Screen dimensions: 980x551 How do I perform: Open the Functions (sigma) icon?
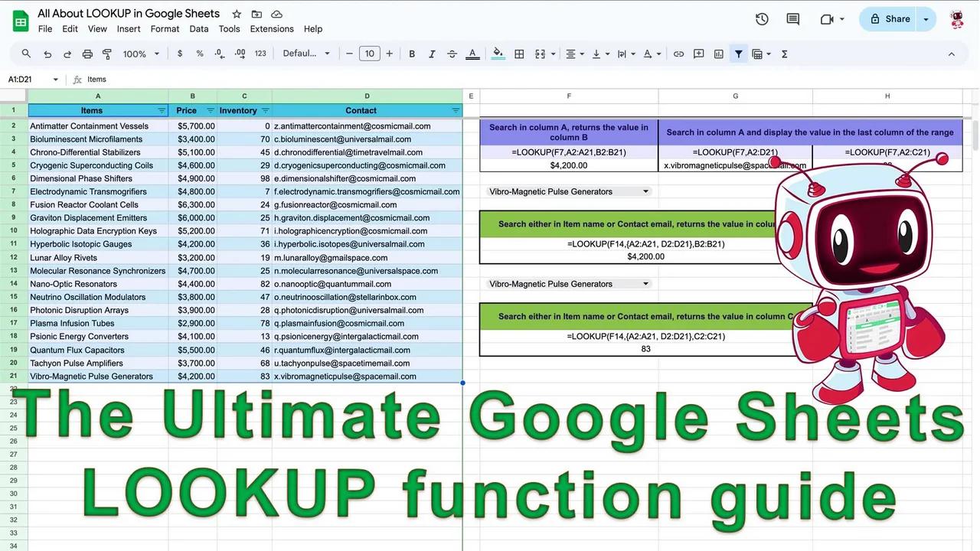click(x=784, y=54)
